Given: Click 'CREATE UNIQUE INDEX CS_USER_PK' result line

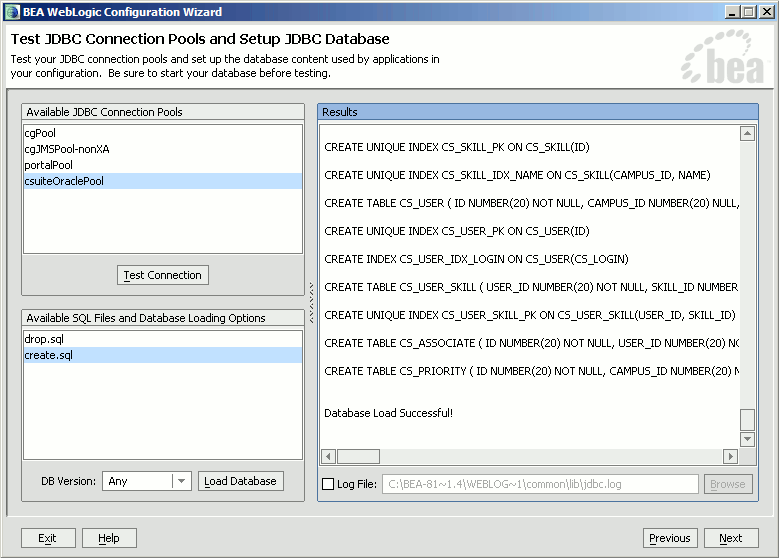Looking at the screenshot, I should coord(457,231).
